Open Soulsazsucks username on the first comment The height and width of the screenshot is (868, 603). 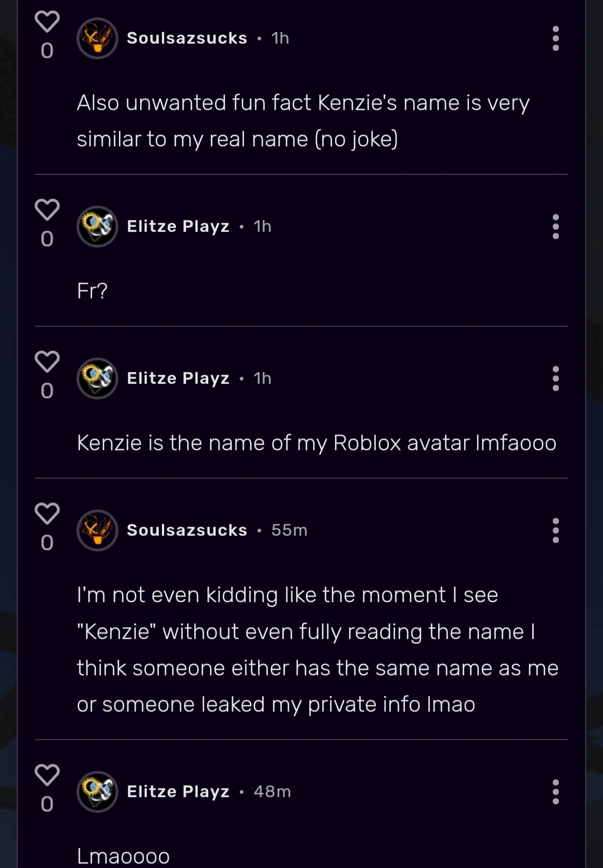[x=186, y=39]
